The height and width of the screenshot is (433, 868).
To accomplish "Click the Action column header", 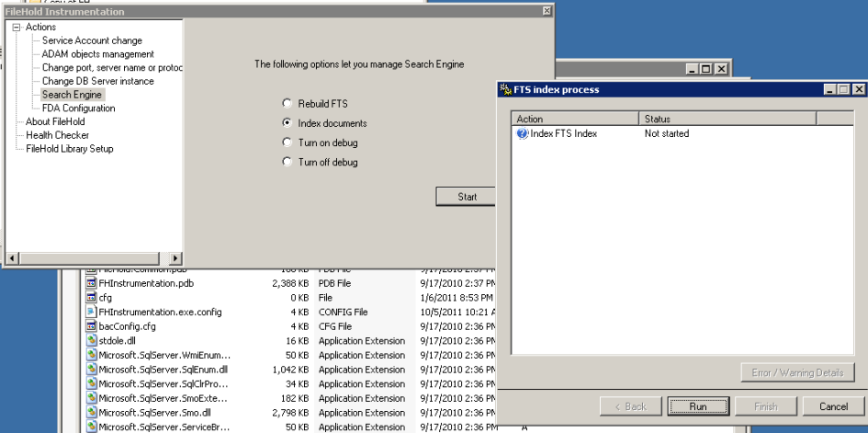I will [x=575, y=119].
